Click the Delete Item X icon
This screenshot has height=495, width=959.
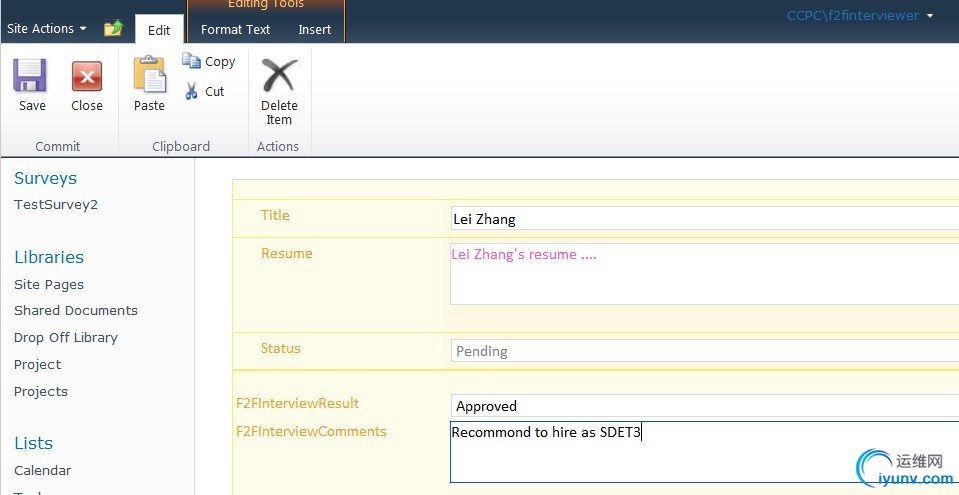[280, 75]
